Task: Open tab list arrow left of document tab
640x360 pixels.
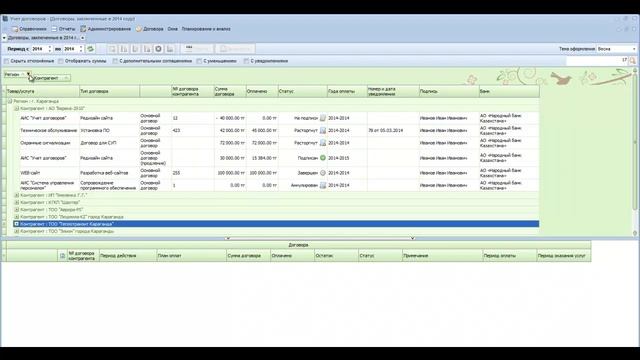Action: point(4,38)
